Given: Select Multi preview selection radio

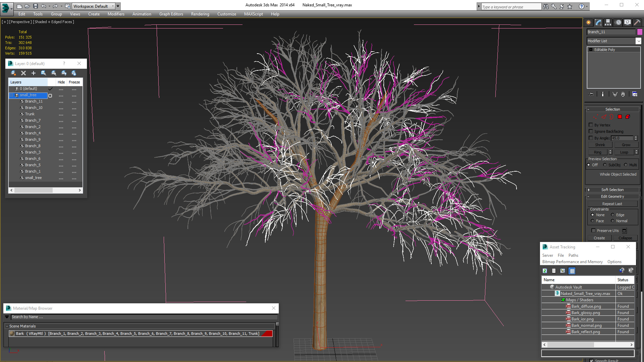Looking at the screenshot, I should pos(626,165).
